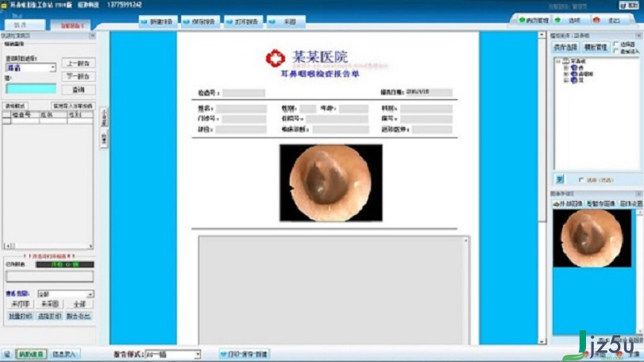The width and height of the screenshot is (644, 362).
Task: Click the large gray findings text area
Action: click(x=331, y=290)
